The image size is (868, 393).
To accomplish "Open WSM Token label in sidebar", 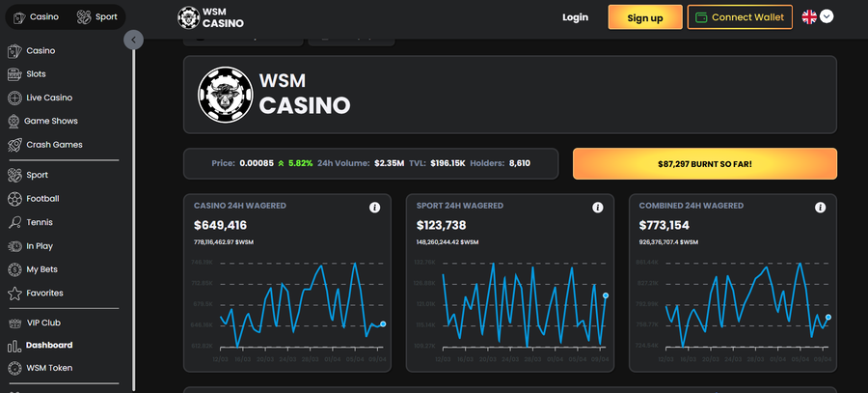I will [x=49, y=368].
